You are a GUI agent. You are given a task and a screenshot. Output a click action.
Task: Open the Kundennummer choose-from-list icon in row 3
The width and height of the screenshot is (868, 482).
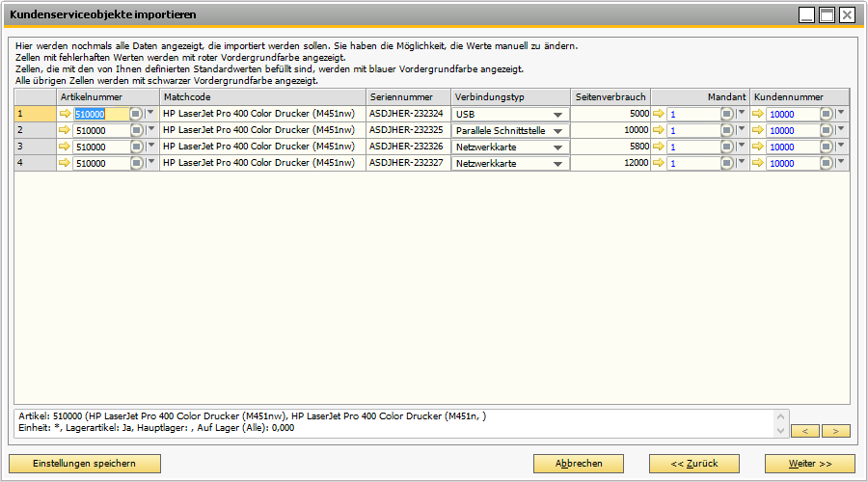(x=827, y=147)
